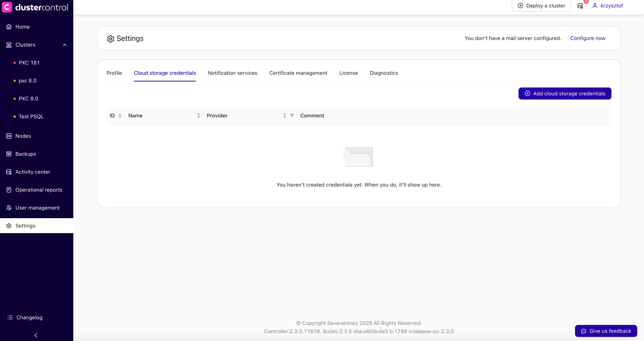Open Configure now for mail server
644x341 pixels.
pyautogui.click(x=588, y=38)
